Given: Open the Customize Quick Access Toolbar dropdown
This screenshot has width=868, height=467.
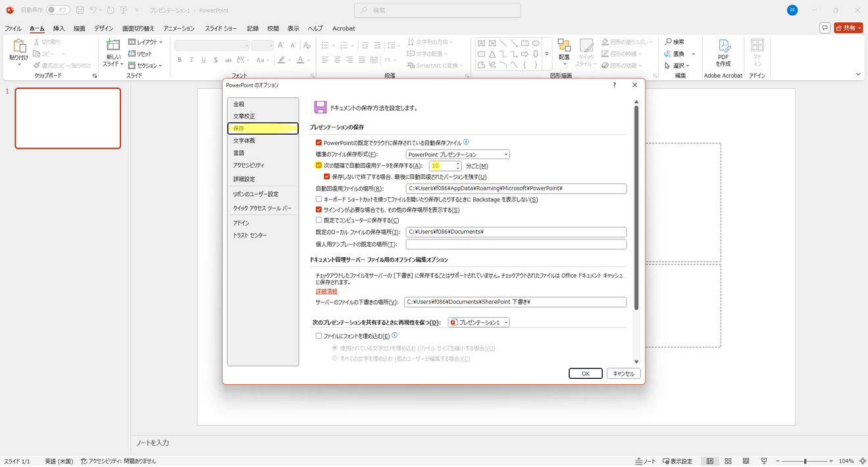Looking at the screenshot, I should click(137, 11).
